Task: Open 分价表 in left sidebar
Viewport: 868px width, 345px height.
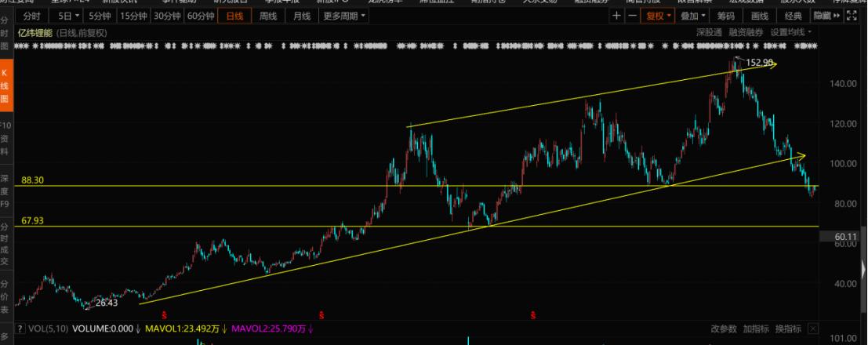Action: (5, 296)
